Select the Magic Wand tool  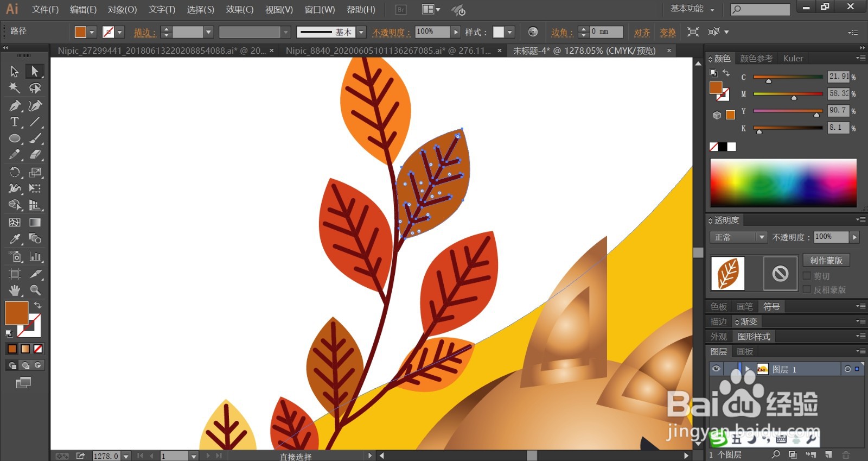pos(15,88)
